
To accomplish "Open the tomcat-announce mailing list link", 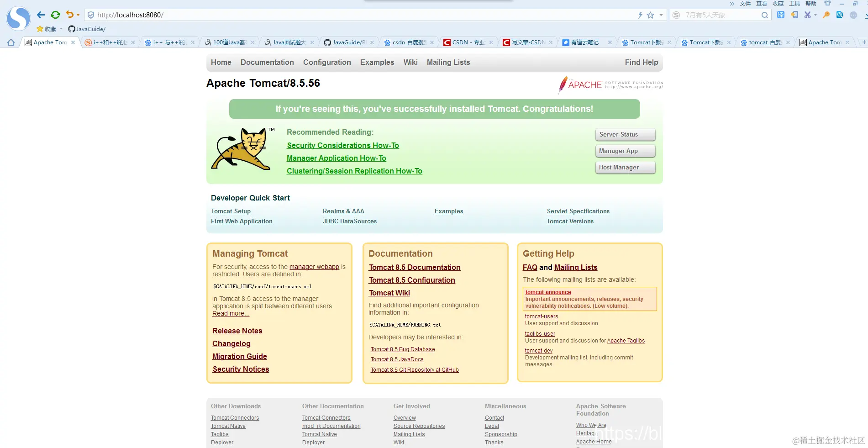I will [x=548, y=292].
